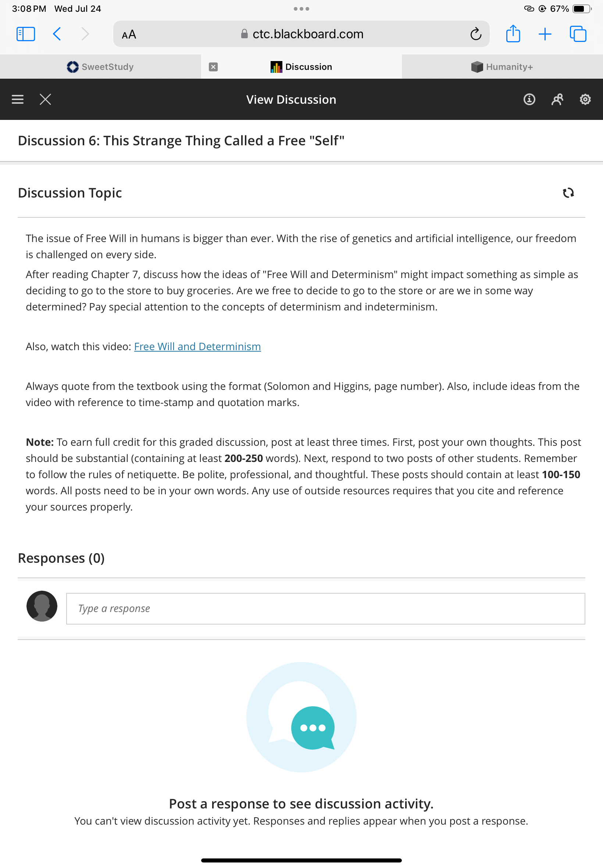The image size is (603, 868).
Task: Switch to the SweetStudy tab
Action: click(100, 67)
